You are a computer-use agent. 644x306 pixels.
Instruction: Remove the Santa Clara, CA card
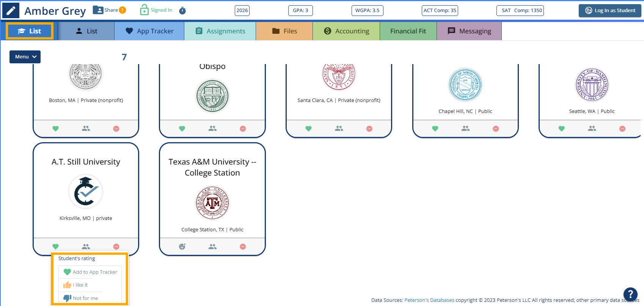point(369,129)
